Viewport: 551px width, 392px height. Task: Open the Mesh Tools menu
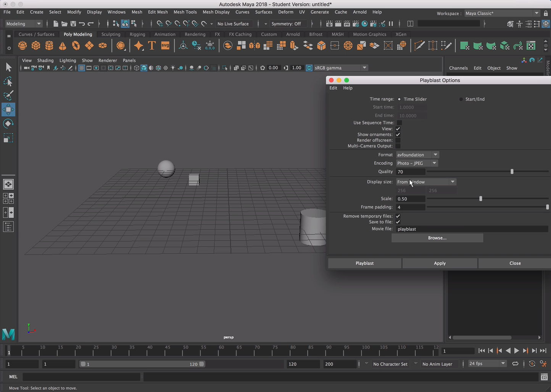point(185,12)
